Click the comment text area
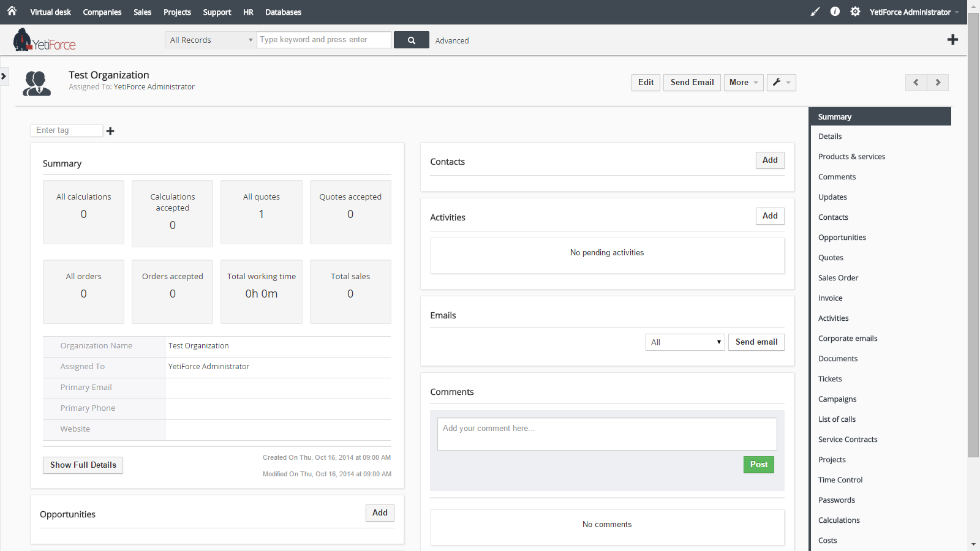Image resolution: width=980 pixels, height=551 pixels. click(x=606, y=434)
